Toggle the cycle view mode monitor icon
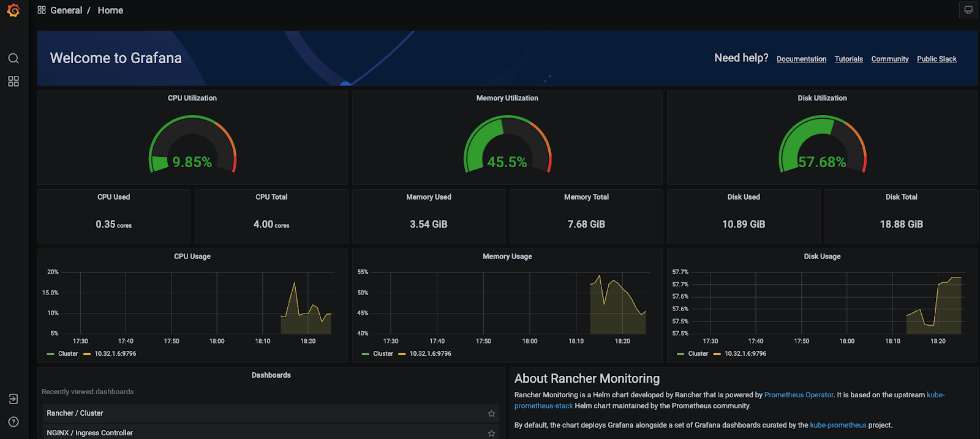980x439 pixels. (968, 10)
